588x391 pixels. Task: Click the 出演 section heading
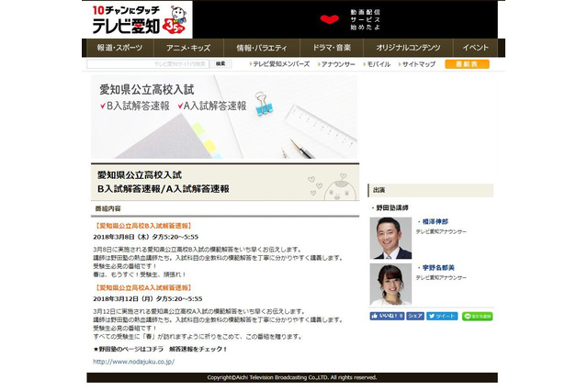[379, 190]
